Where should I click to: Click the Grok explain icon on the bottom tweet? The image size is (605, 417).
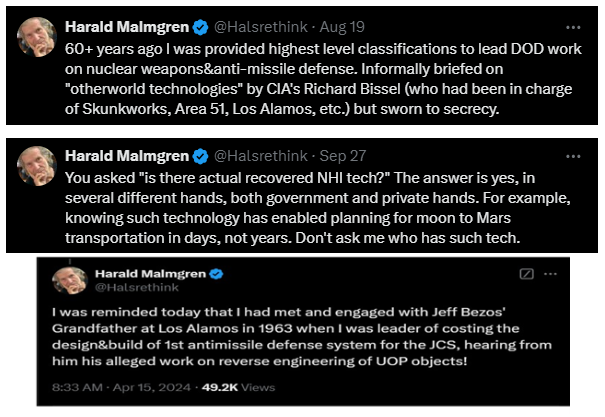[x=527, y=273]
